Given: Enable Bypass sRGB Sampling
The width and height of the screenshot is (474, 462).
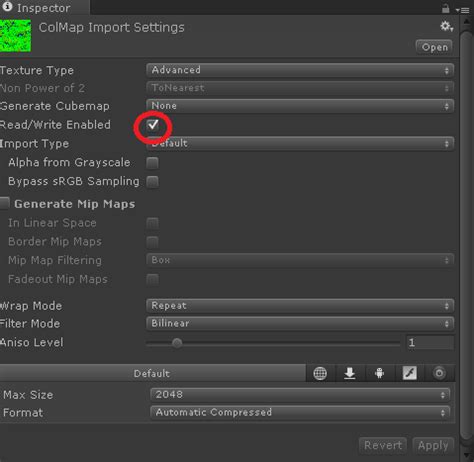Looking at the screenshot, I should 153,182.
